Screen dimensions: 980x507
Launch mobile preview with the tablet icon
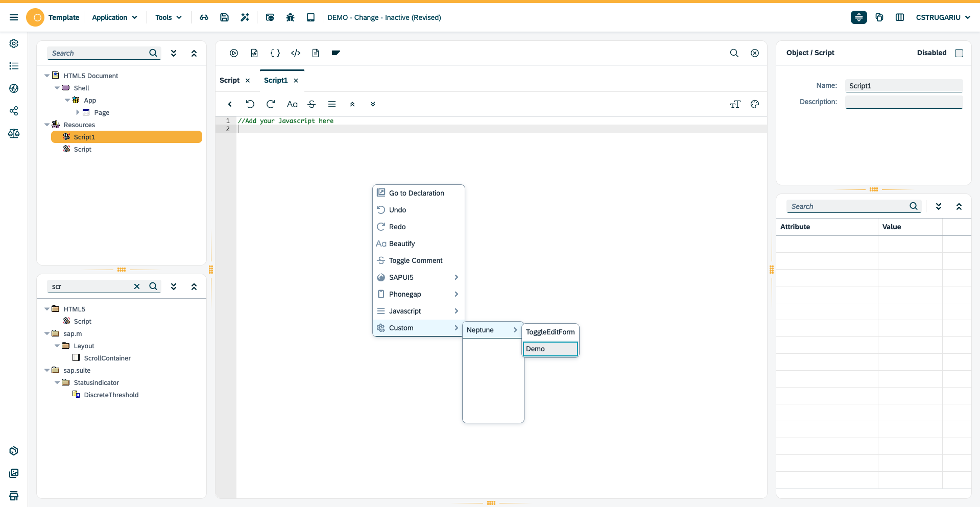click(x=310, y=17)
